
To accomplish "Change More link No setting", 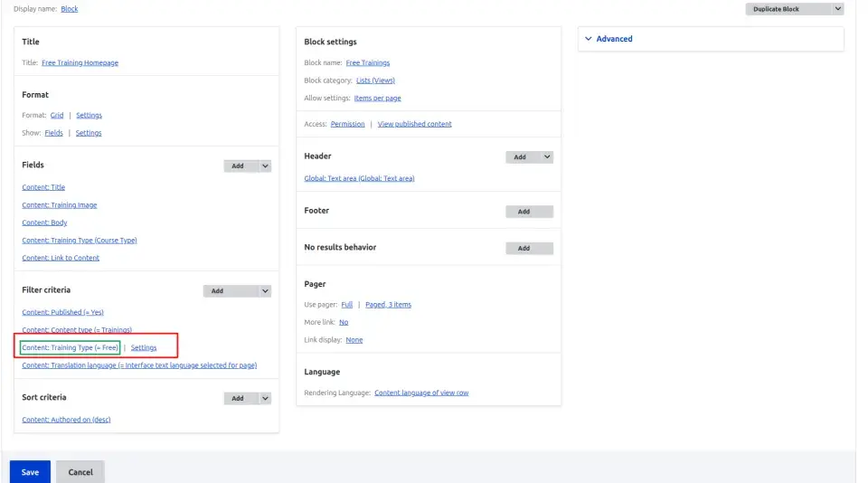I will click(344, 322).
